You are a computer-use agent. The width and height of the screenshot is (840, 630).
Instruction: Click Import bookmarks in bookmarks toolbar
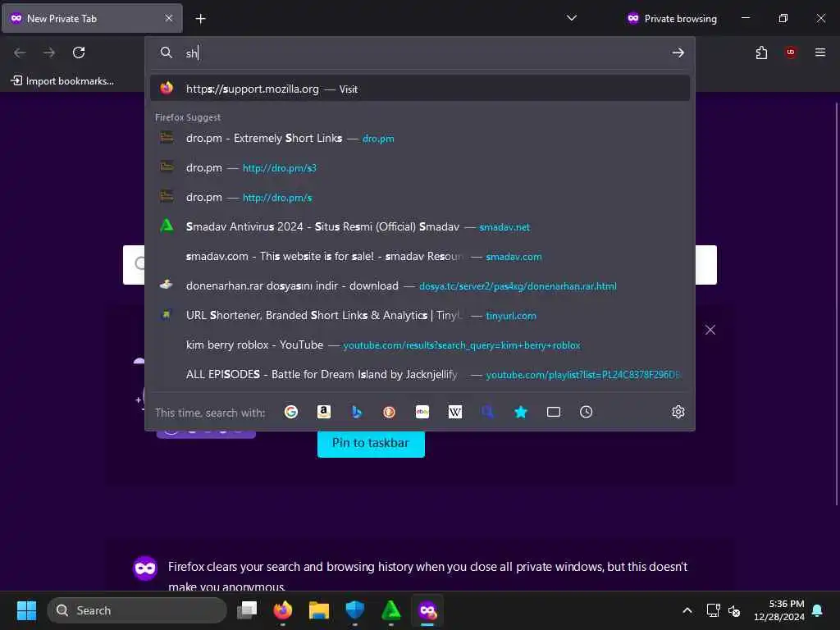tap(62, 81)
